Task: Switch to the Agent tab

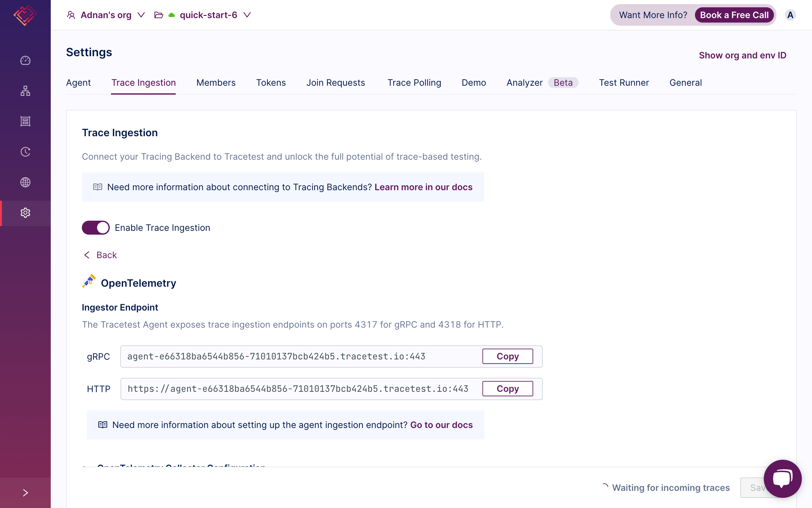Action: tap(78, 83)
